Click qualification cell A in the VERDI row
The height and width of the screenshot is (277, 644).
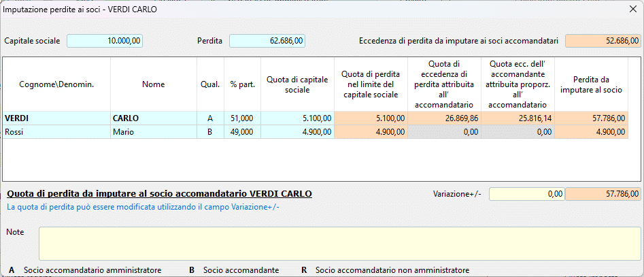point(210,118)
